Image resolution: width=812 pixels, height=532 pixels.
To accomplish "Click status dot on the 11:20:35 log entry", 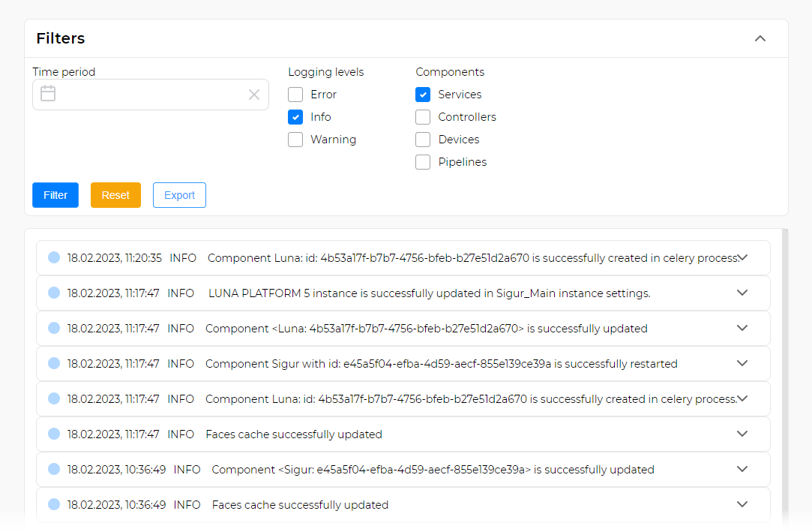I will (53, 257).
